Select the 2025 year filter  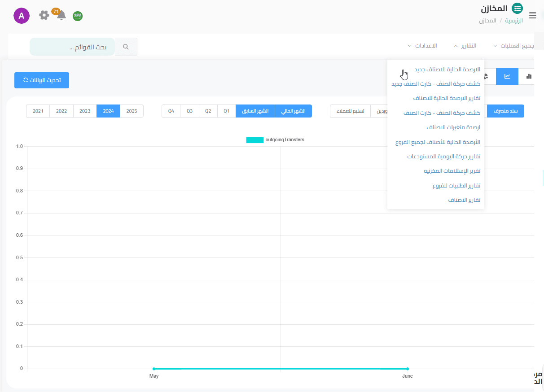(132, 111)
